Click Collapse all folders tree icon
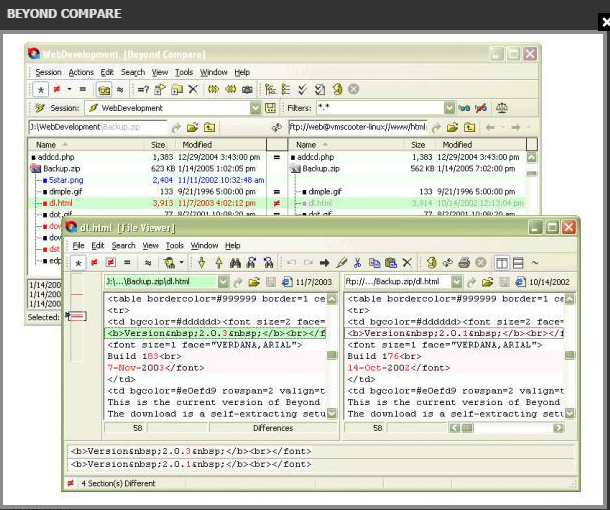The height and width of the screenshot is (510, 610). tap(286, 89)
